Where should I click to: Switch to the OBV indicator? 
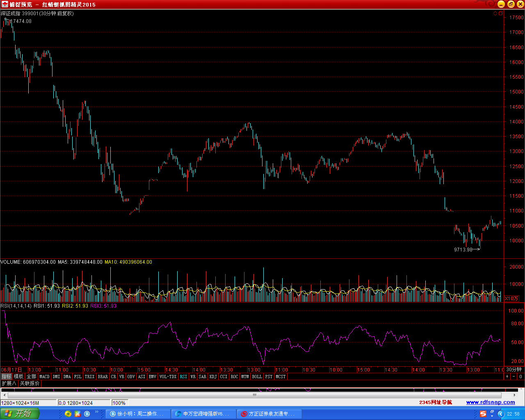131,377
